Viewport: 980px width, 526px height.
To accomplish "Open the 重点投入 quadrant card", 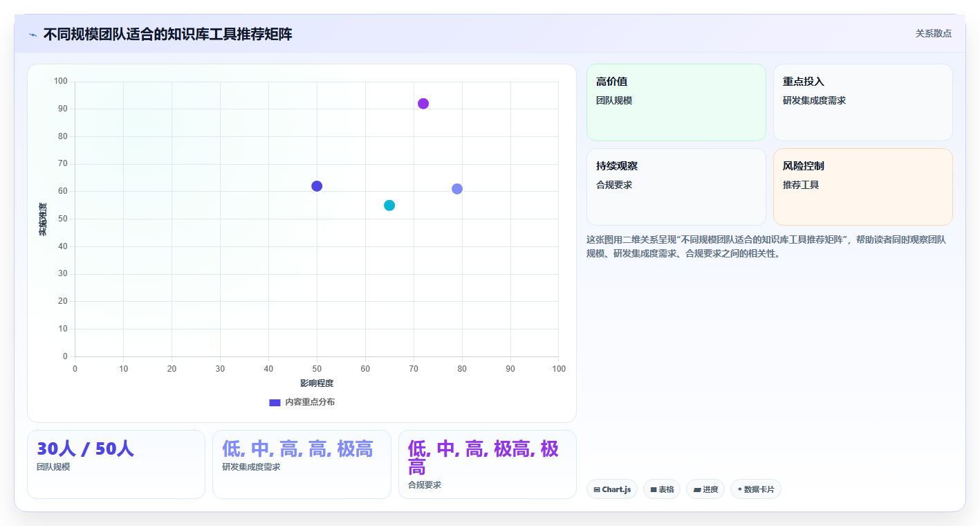I will point(863,102).
